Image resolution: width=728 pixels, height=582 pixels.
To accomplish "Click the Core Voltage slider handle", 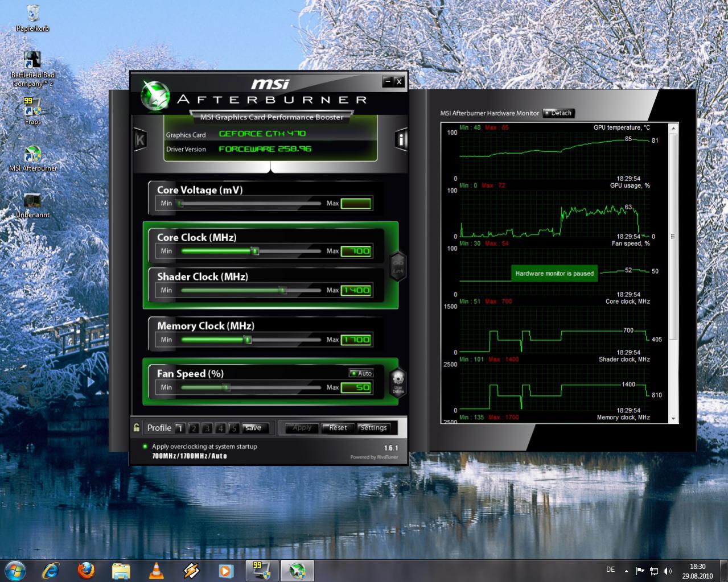I will click(x=180, y=203).
